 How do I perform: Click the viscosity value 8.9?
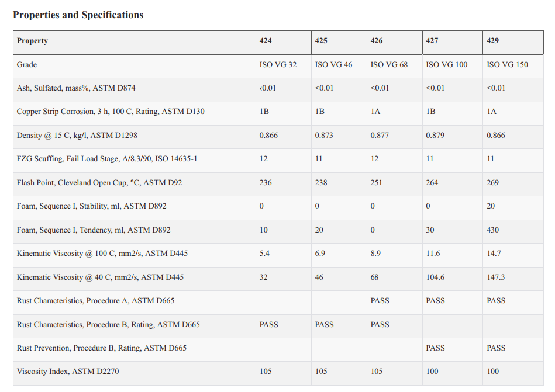(x=375, y=254)
